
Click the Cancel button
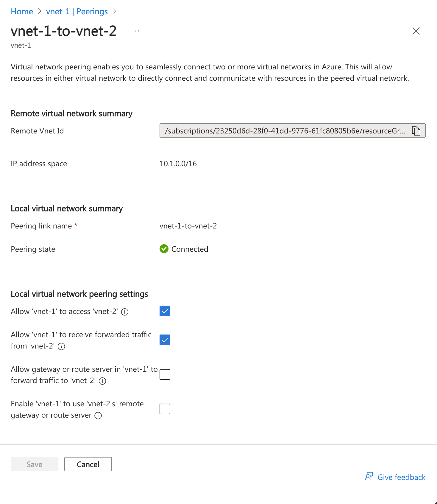pos(88,464)
